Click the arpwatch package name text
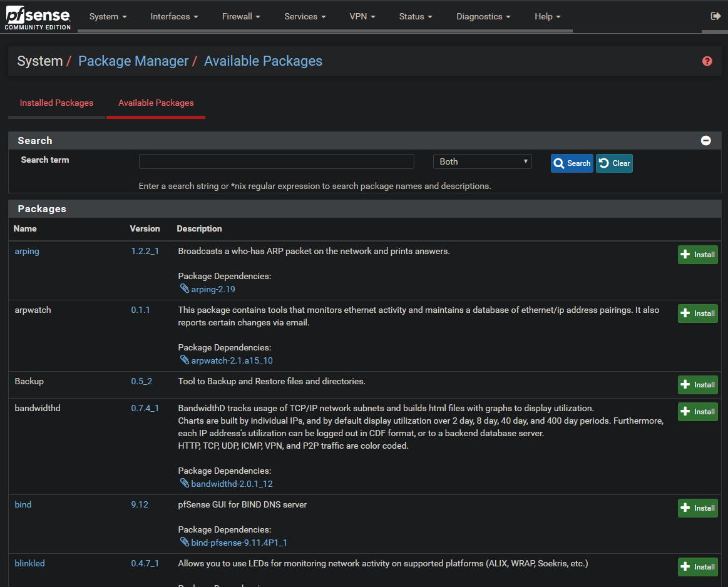The height and width of the screenshot is (587, 728). tap(33, 310)
